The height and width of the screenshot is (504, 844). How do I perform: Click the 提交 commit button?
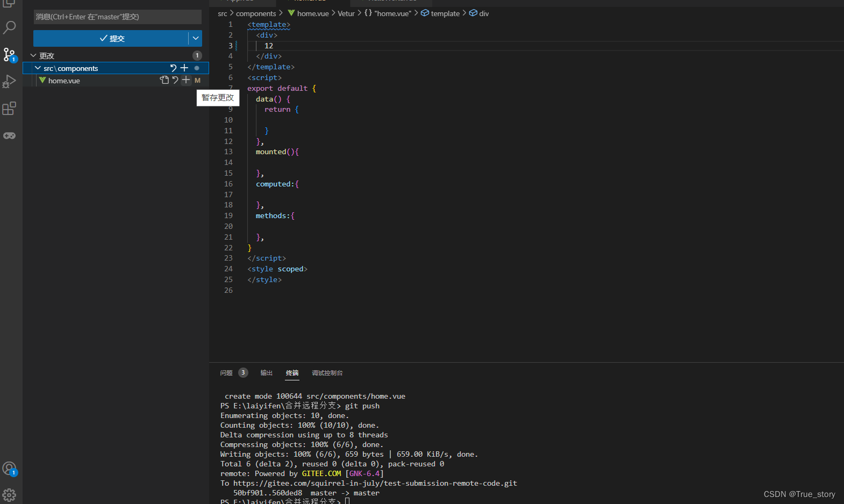click(111, 38)
